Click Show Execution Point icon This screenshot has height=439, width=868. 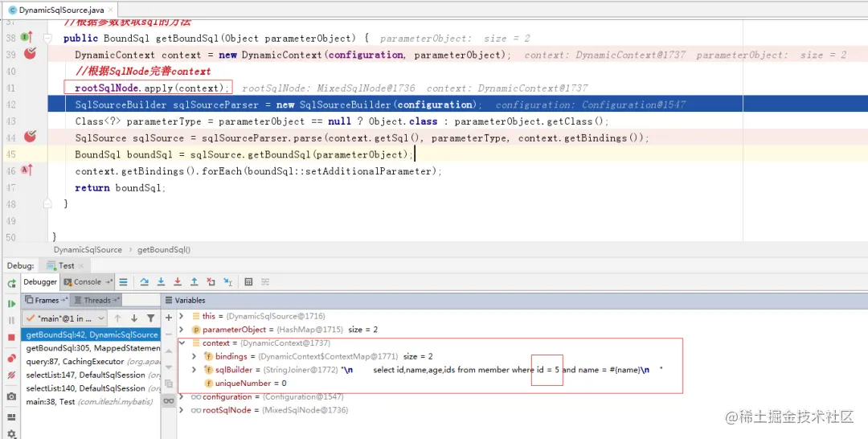[x=124, y=281]
